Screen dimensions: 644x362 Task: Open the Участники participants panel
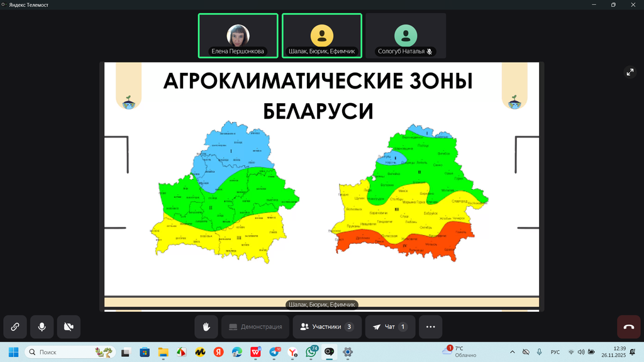(326, 327)
